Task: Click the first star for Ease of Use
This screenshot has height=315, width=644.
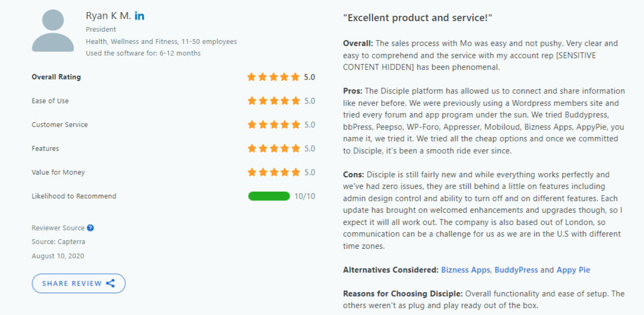Action: tap(252, 101)
